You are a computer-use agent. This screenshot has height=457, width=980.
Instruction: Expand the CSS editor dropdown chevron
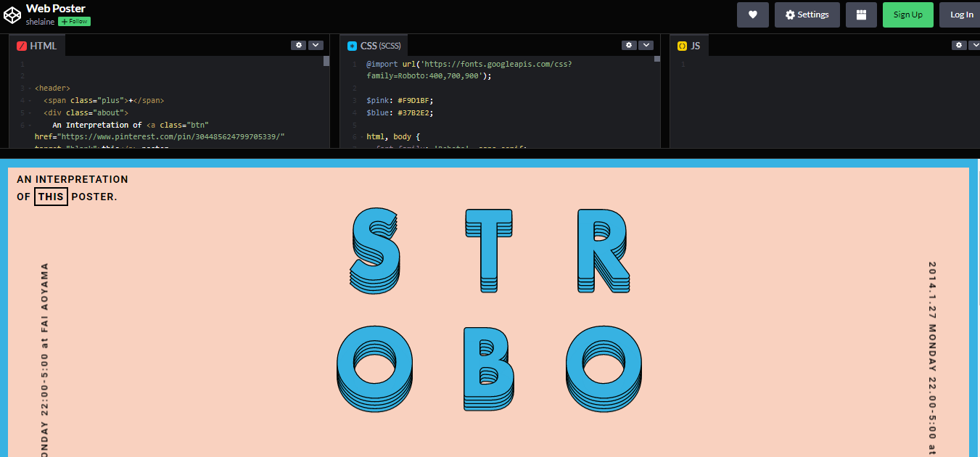click(646, 45)
